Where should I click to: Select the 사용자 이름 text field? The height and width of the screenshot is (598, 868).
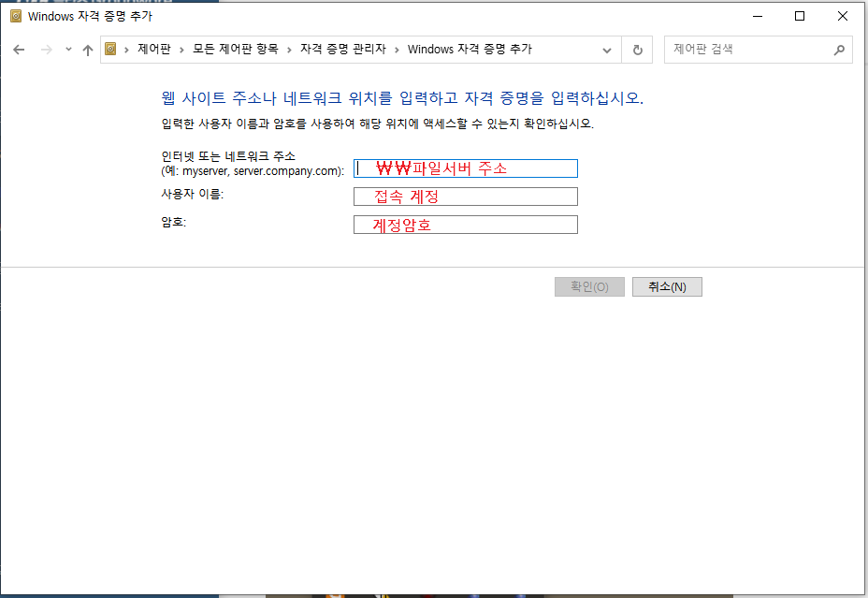[x=465, y=197]
